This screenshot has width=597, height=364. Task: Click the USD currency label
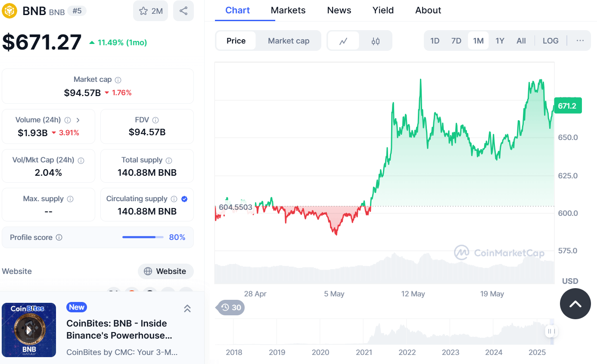pos(570,281)
